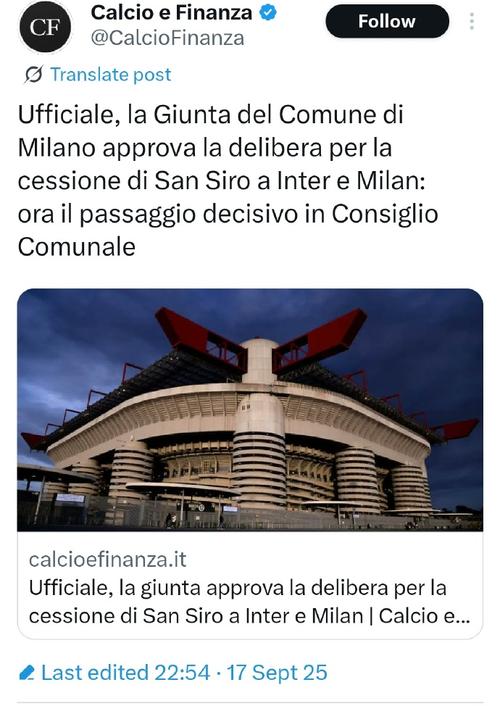500x706 pixels.
Task: Click the Calcio e Finanza display name
Action: click(x=171, y=13)
